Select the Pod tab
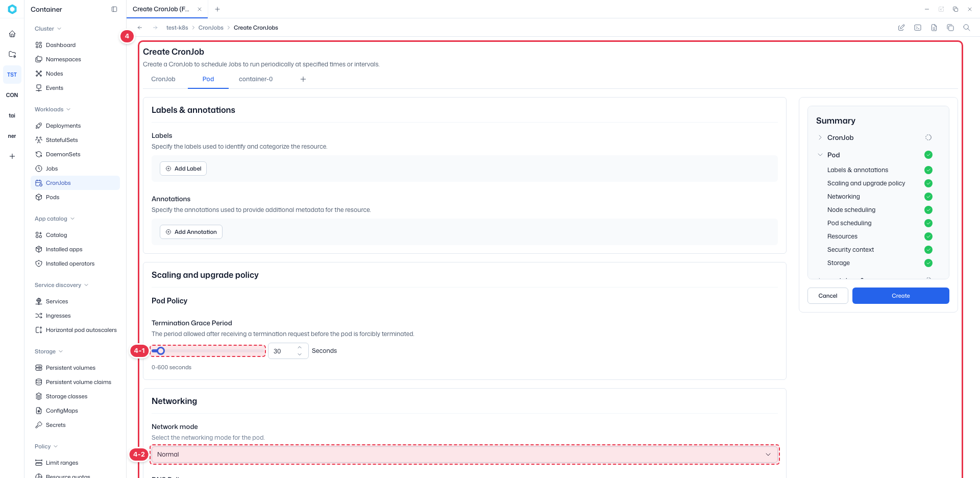980x478 pixels. 208,79
